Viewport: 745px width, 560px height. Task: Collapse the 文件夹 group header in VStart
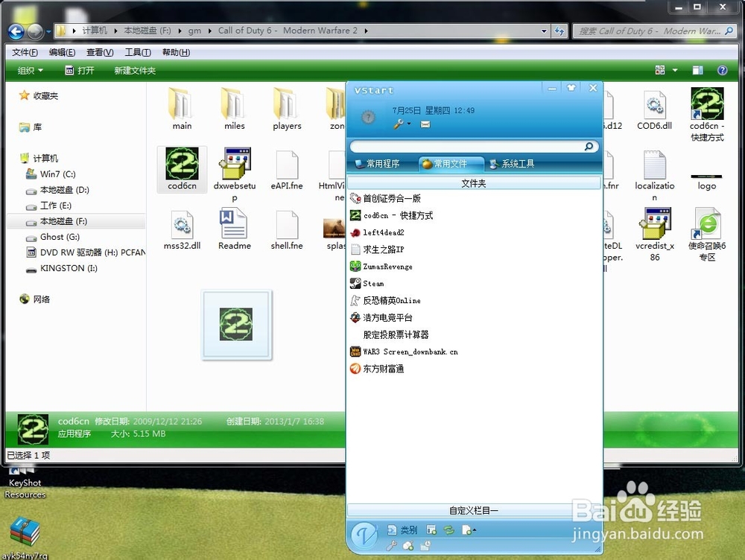pos(474,183)
